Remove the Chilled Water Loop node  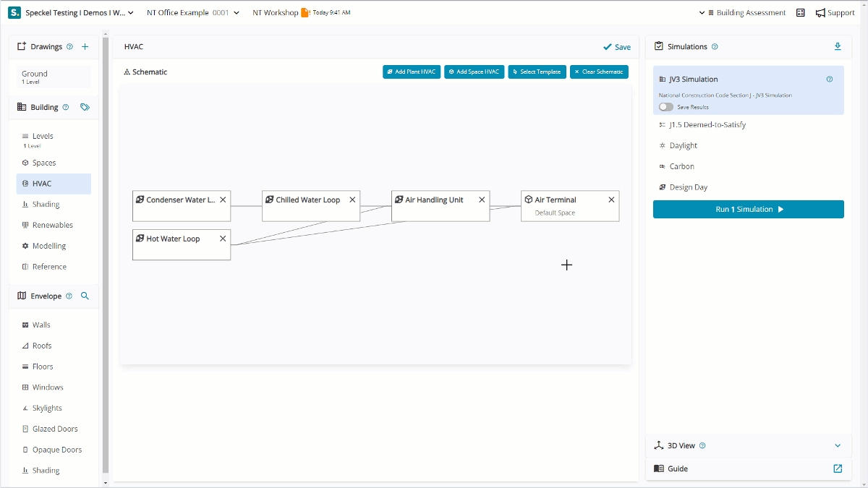[x=352, y=200]
